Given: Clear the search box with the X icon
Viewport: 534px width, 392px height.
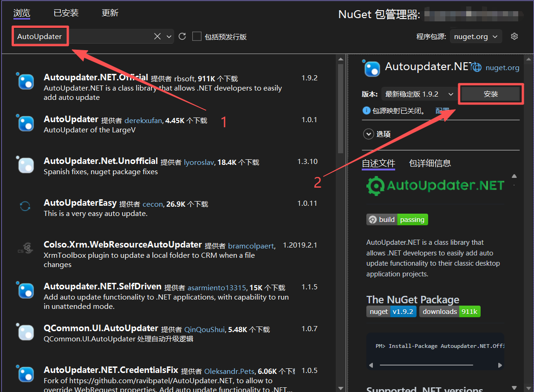Looking at the screenshot, I should coord(157,36).
